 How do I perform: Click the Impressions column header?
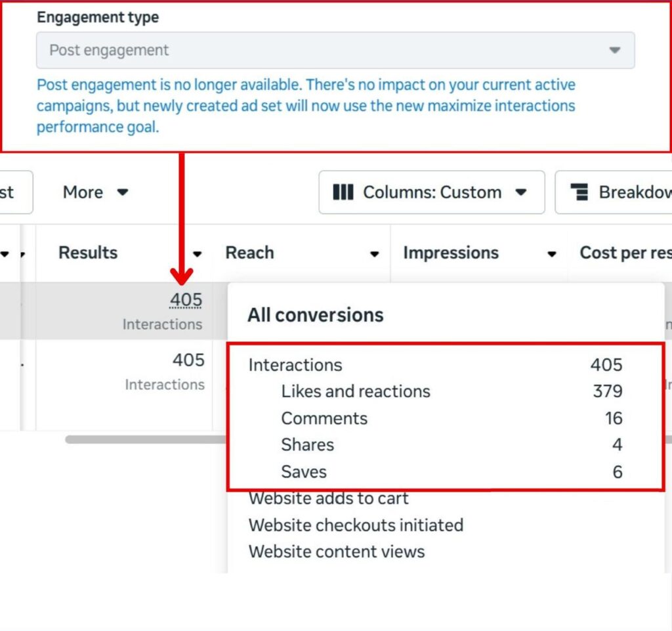click(451, 253)
